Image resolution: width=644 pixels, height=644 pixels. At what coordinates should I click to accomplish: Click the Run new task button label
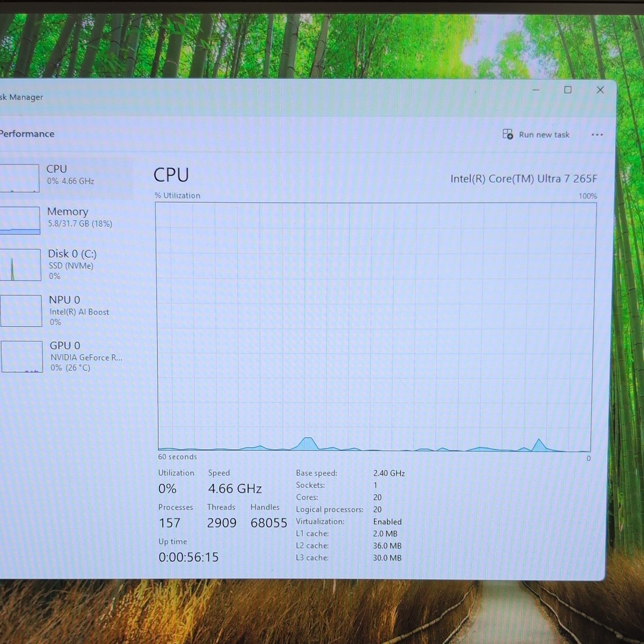tap(544, 135)
